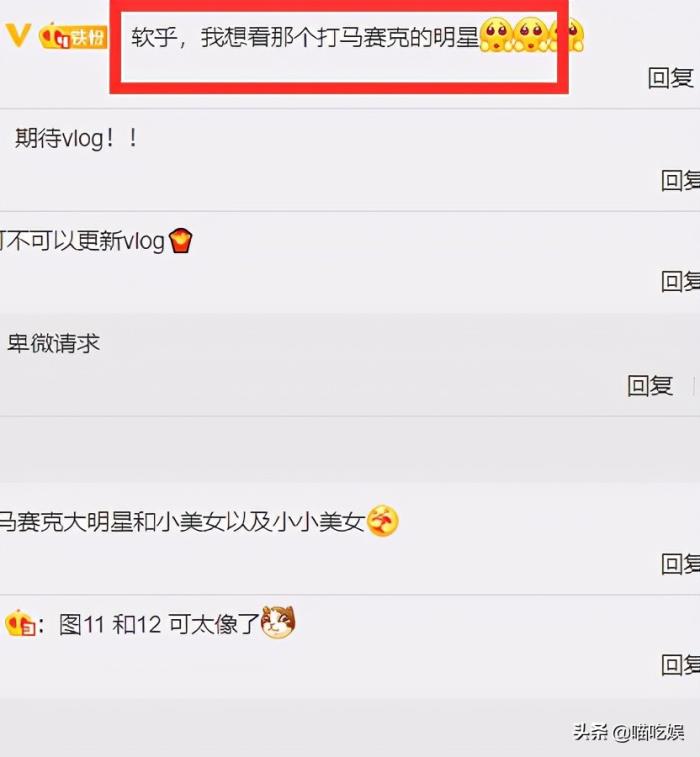Click the comment text 卑微请求
The image size is (700, 757).
[54, 343]
